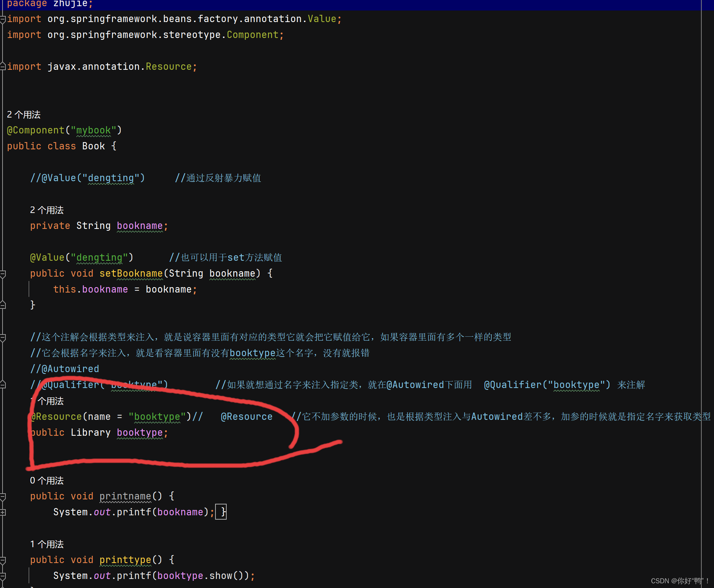This screenshot has width=714, height=588.
Task: Click "1 个用法" hint above @Resource line
Action: [x=46, y=401]
